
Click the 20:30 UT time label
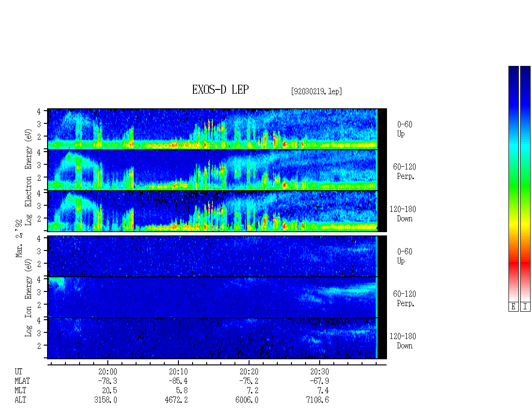[319, 372]
